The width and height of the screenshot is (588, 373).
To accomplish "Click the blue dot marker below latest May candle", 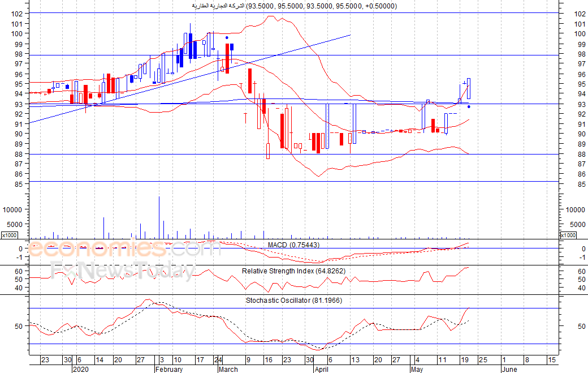I will [469, 107].
